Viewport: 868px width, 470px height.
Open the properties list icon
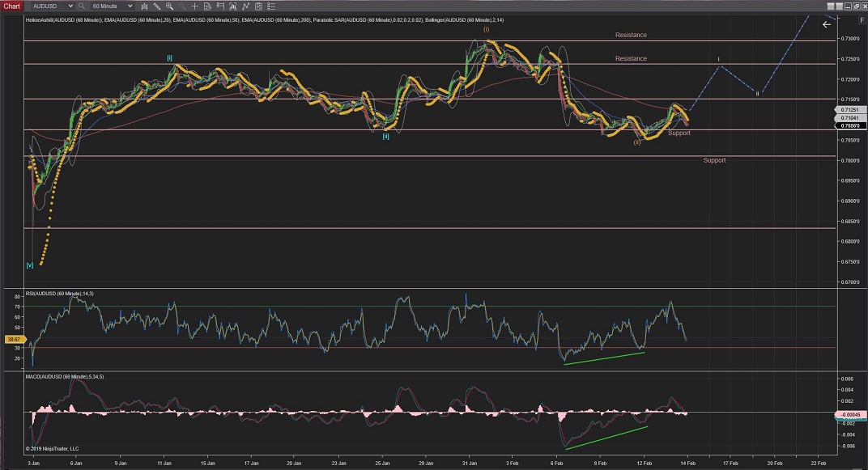click(270, 6)
